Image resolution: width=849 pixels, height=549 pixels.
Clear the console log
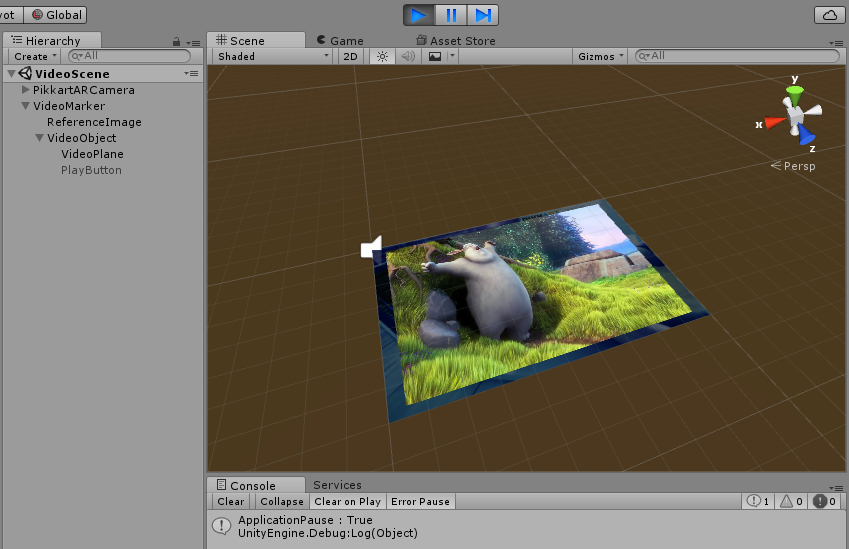[231, 502]
